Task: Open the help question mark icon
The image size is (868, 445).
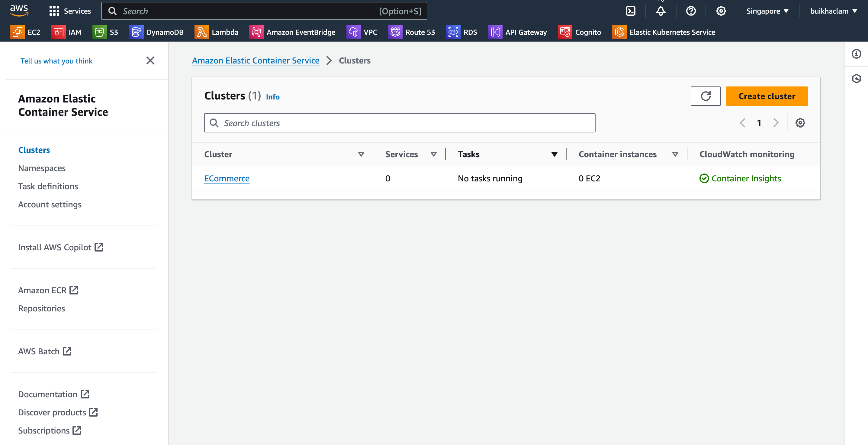Action: pos(691,11)
